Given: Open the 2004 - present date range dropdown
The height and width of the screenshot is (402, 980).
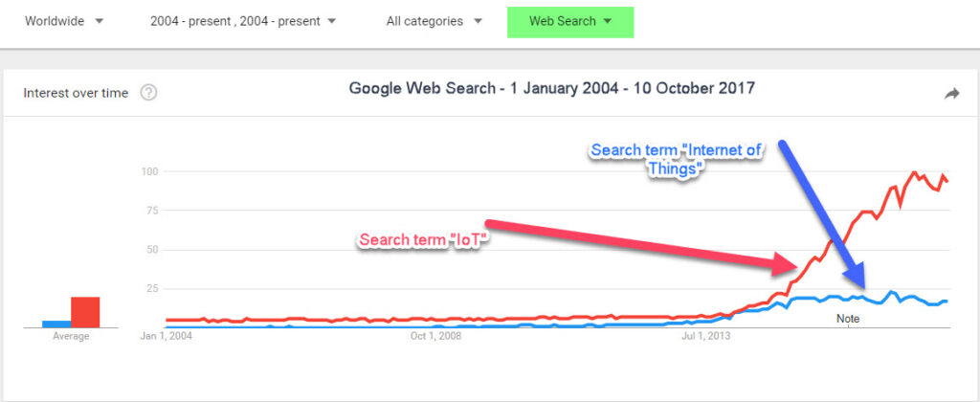Looking at the screenshot, I should point(243,21).
